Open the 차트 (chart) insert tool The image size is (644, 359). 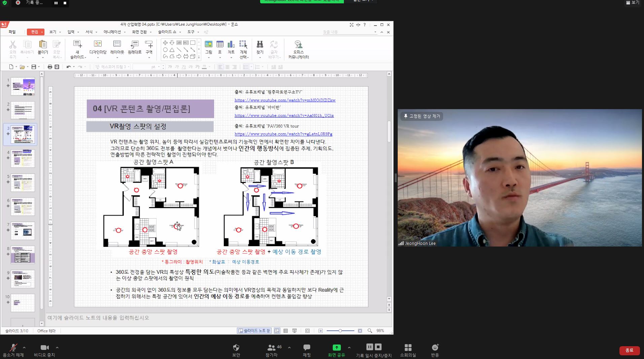[x=231, y=45]
